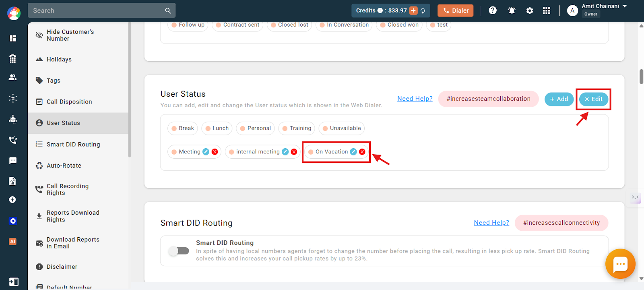This screenshot has height=290, width=644.
Task: Click the settings menu scrollbar
Action: coord(130,89)
